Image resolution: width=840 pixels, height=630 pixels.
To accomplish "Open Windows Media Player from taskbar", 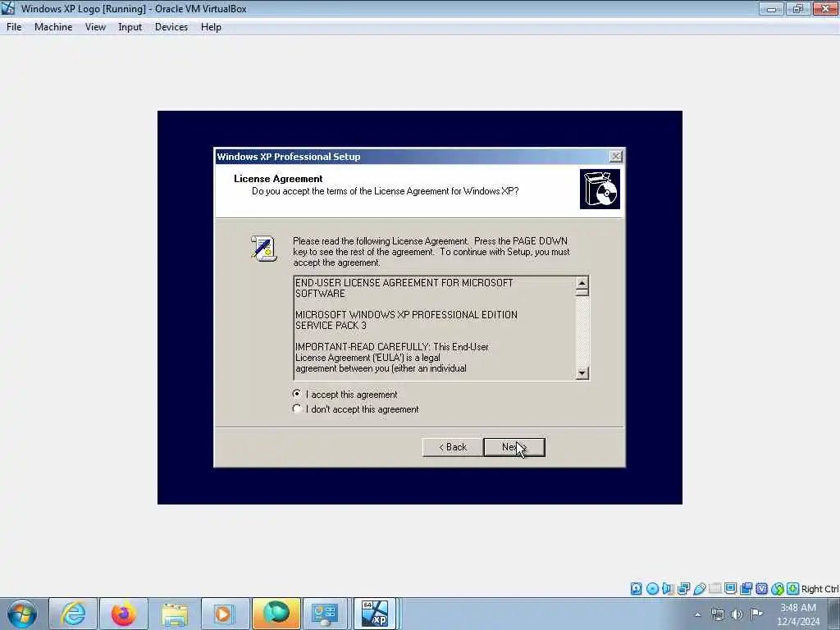I will [225, 614].
